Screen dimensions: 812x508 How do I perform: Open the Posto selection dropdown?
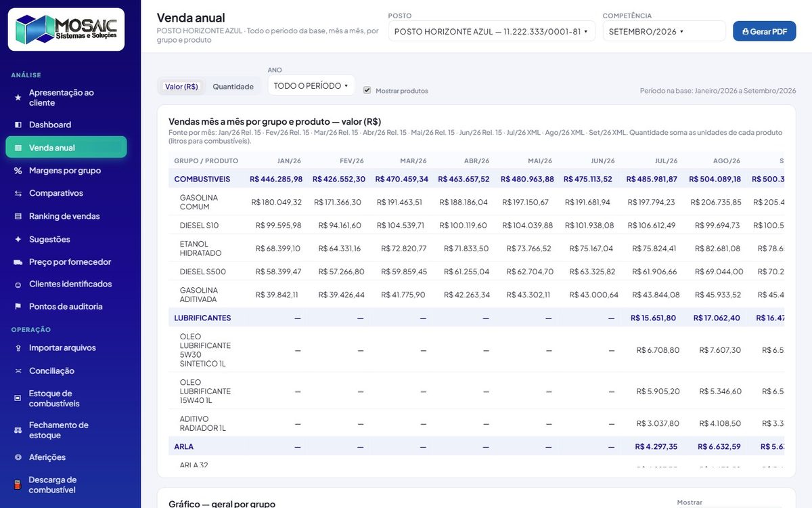click(x=491, y=31)
